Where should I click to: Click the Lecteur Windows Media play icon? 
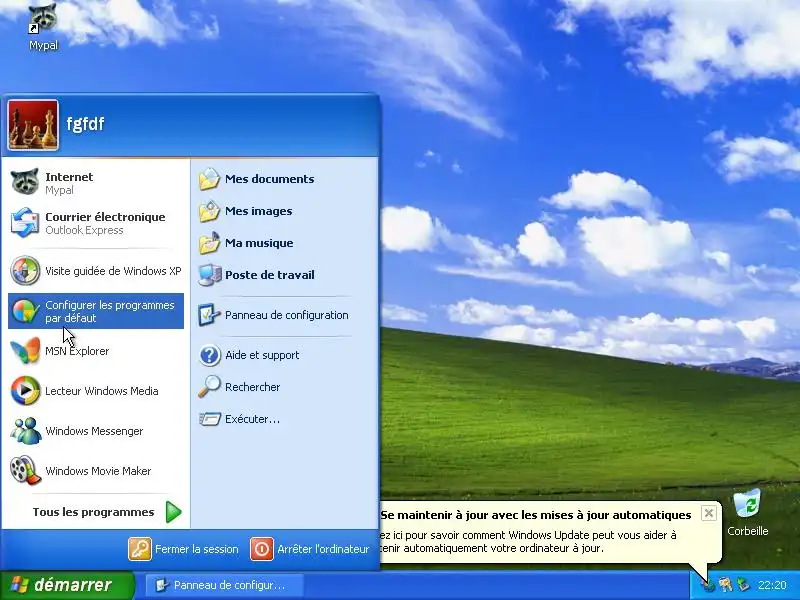pos(24,391)
